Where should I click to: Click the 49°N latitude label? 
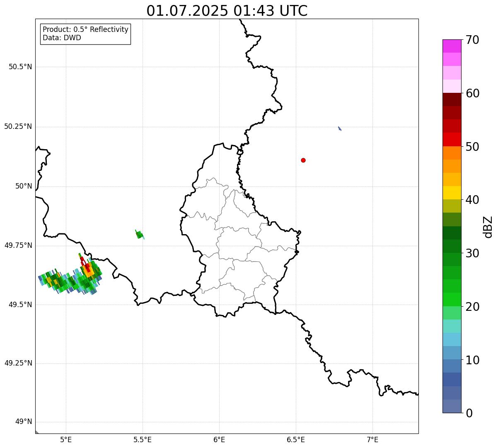[x=24, y=422]
